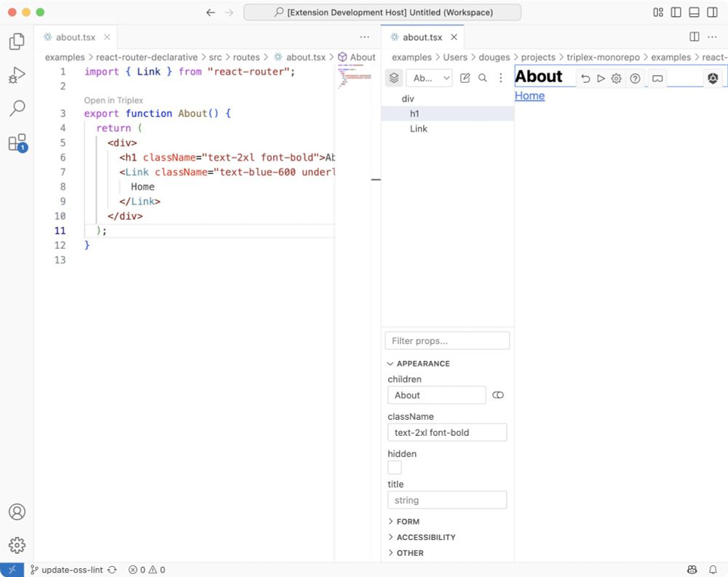The image size is (728, 577).
Task: Click the remote window indicator in status bar
Action: click(x=12, y=570)
